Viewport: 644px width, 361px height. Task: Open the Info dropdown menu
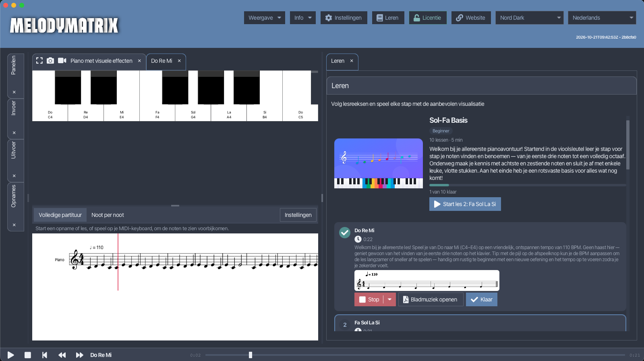(303, 18)
